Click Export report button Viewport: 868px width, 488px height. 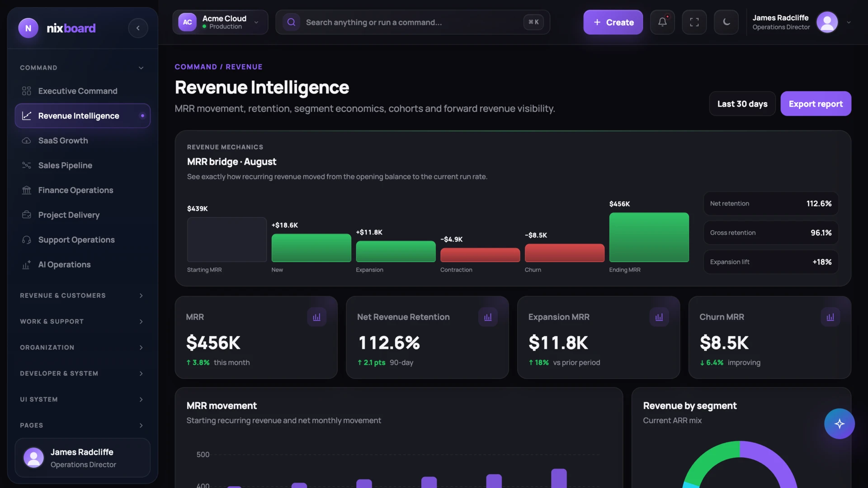pos(816,103)
